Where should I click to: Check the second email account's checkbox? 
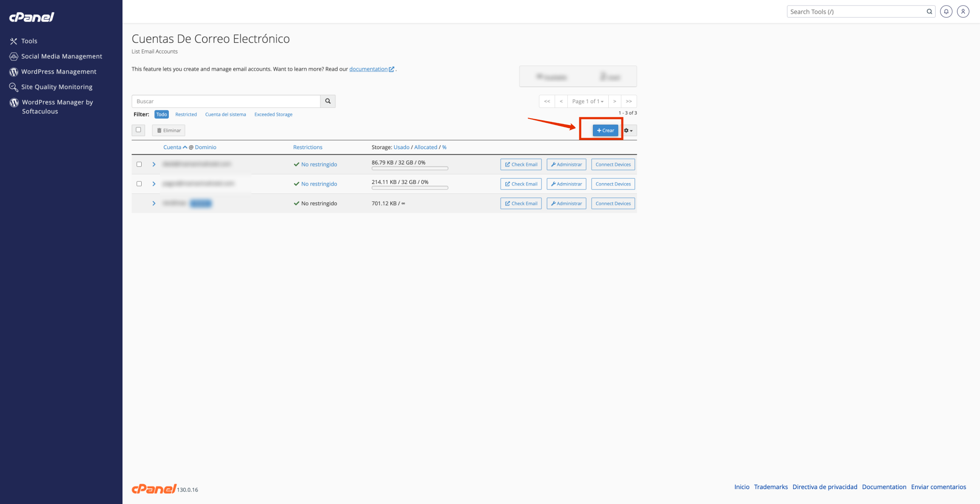point(139,184)
